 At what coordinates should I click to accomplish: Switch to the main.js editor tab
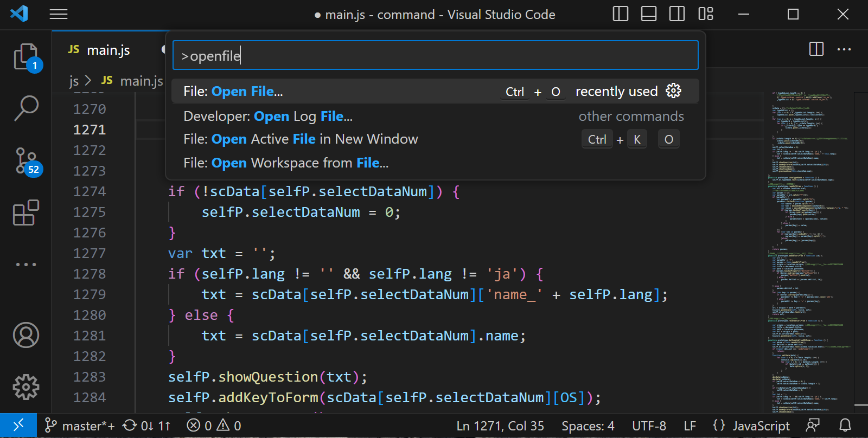pos(108,50)
